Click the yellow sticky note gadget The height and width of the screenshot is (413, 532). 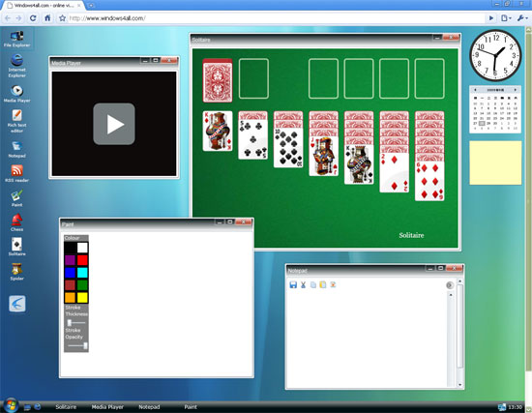pyautogui.click(x=495, y=162)
